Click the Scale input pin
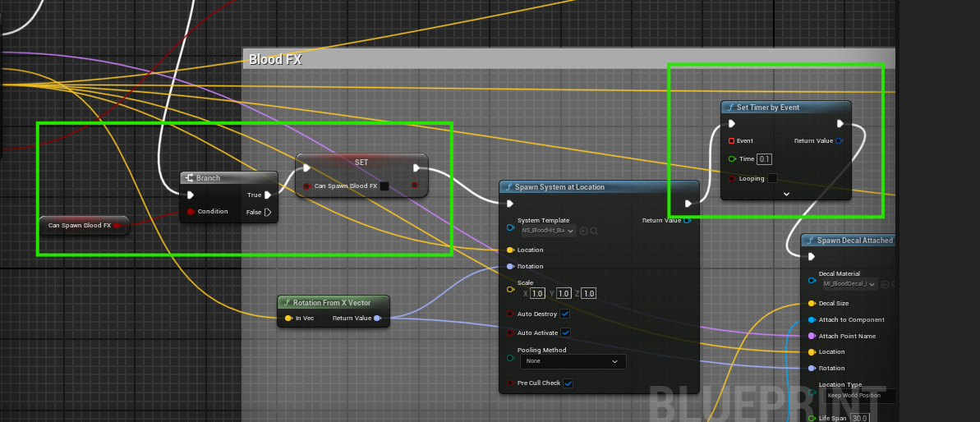The height and width of the screenshot is (422, 980). point(511,289)
